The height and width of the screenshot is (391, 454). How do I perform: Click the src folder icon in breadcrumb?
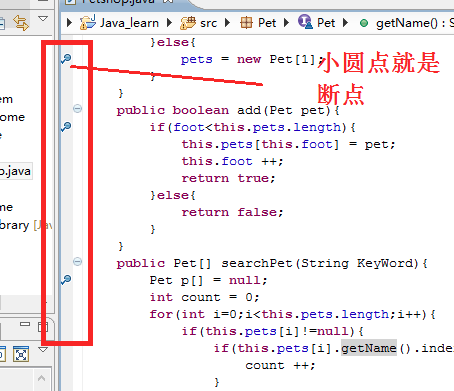point(188,23)
